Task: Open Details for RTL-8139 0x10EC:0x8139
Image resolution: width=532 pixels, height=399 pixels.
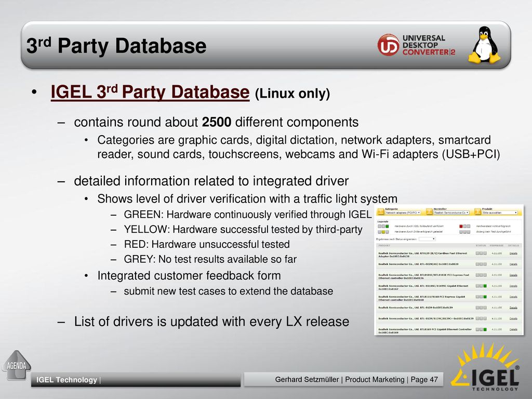Action: (x=513, y=308)
